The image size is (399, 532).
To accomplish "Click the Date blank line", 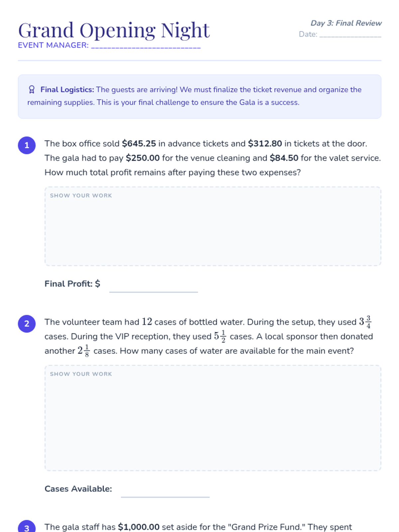I will (x=350, y=35).
